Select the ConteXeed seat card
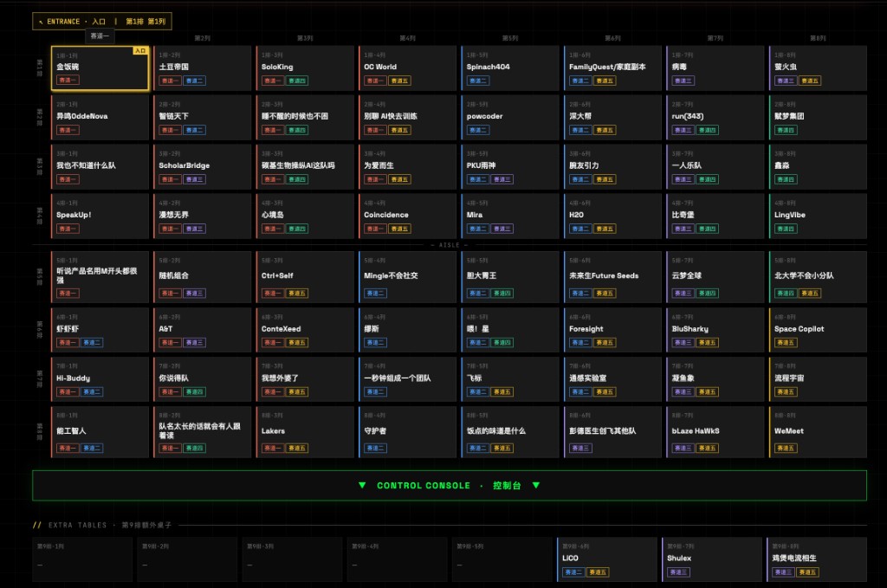 pyautogui.click(x=305, y=330)
